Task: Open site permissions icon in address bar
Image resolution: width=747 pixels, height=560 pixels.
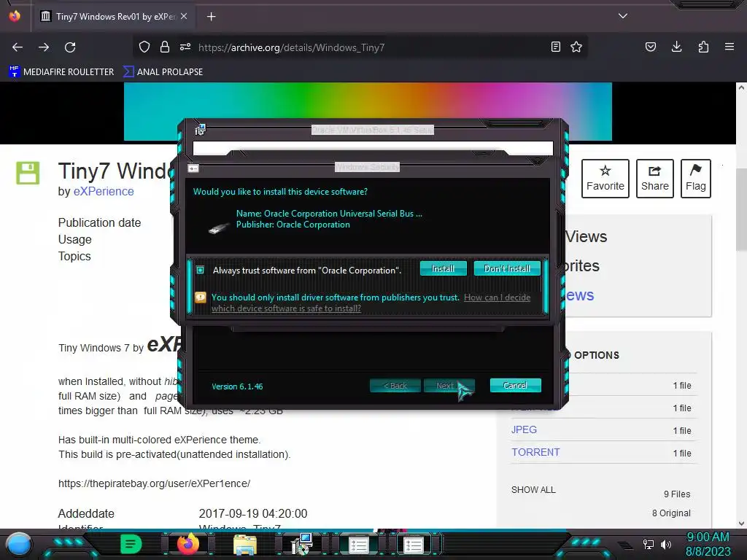Action: tap(185, 47)
